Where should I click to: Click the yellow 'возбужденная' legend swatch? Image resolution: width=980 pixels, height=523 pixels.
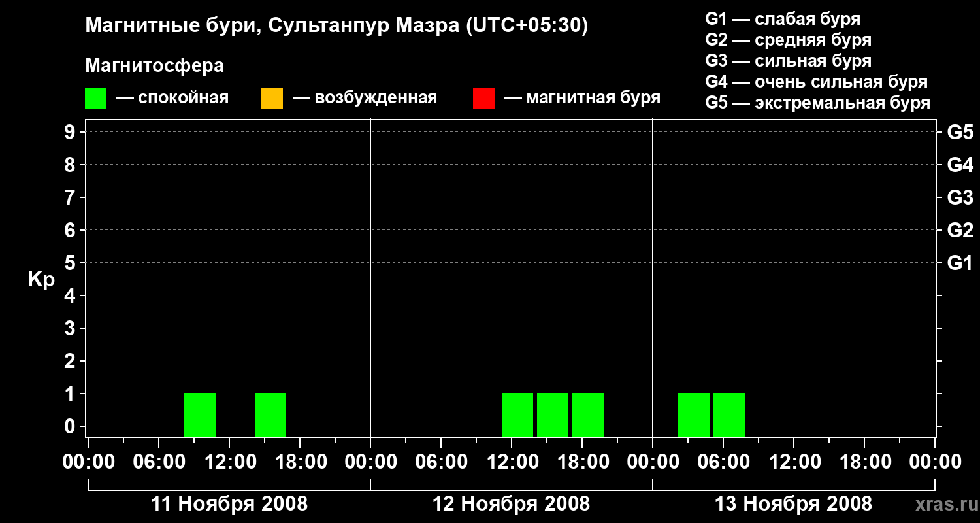pyautogui.click(x=272, y=99)
